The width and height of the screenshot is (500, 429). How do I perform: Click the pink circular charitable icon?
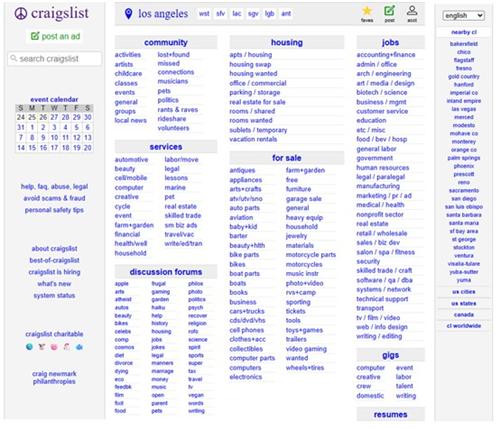pyautogui.click(x=54, y=347)
